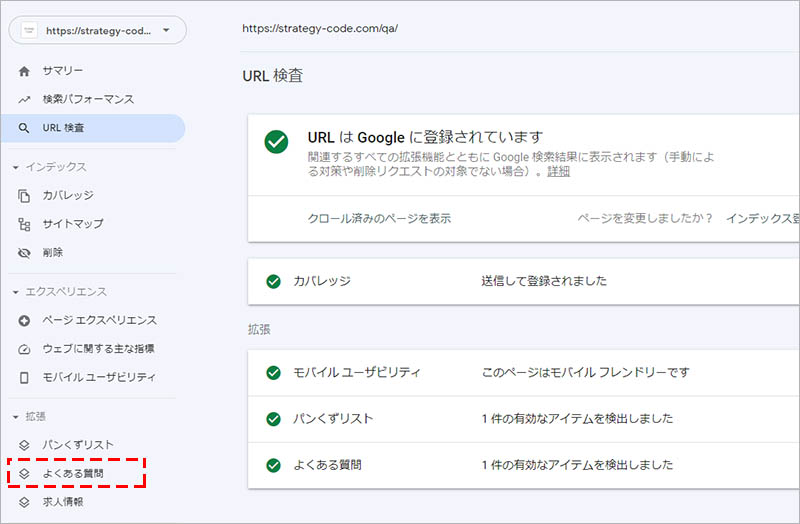Click the ページ エクスペリエンス plus-circle icon
800x524 pixels.
pyautogui.click(x=24, y=320)
